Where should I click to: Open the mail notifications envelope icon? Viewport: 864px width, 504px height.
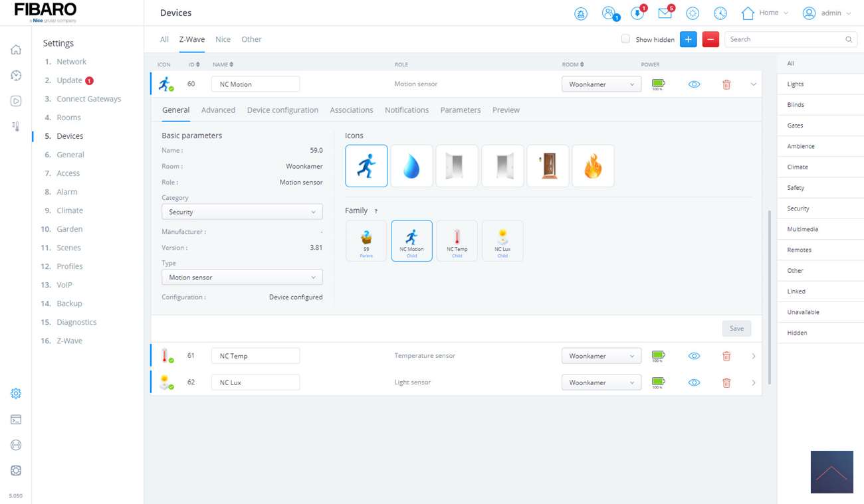click(665, 13)
